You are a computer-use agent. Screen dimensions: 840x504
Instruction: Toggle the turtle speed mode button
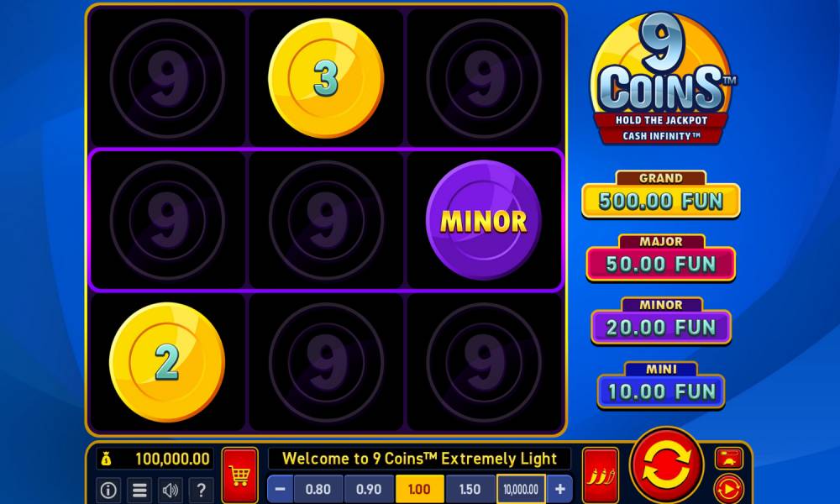click(x=729, y=459)
